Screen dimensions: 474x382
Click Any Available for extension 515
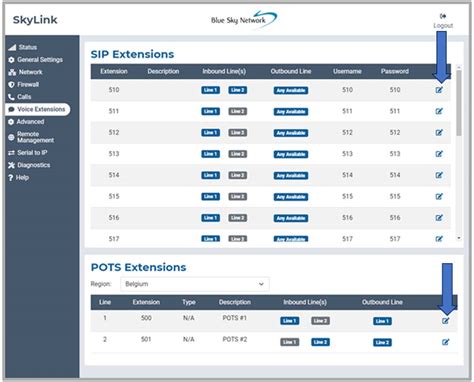[x=291, y=197]
